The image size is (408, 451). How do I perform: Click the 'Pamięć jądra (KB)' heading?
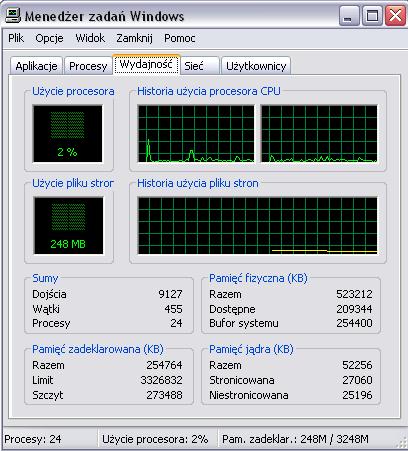(251, 349)
